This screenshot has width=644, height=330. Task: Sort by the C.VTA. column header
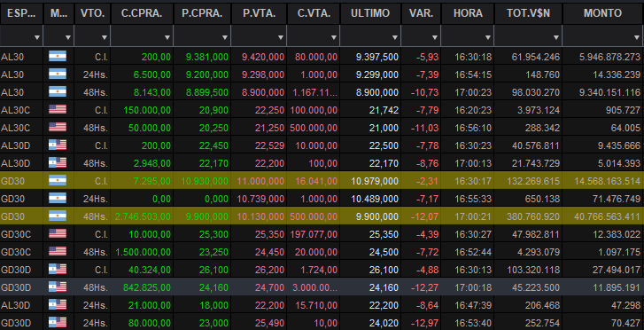point(314,13)
